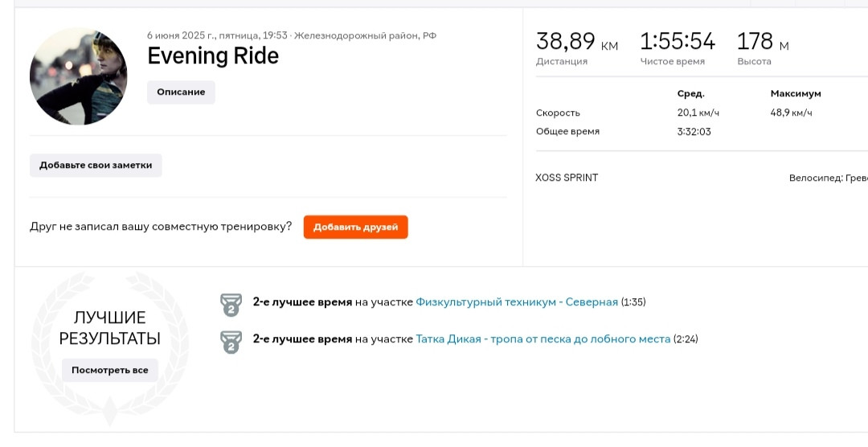The height and width of the screenshot is (447, 868).
Task: Click the XOSS SPRINT device label
Action: pyautogui.click(x=567, y=178)
